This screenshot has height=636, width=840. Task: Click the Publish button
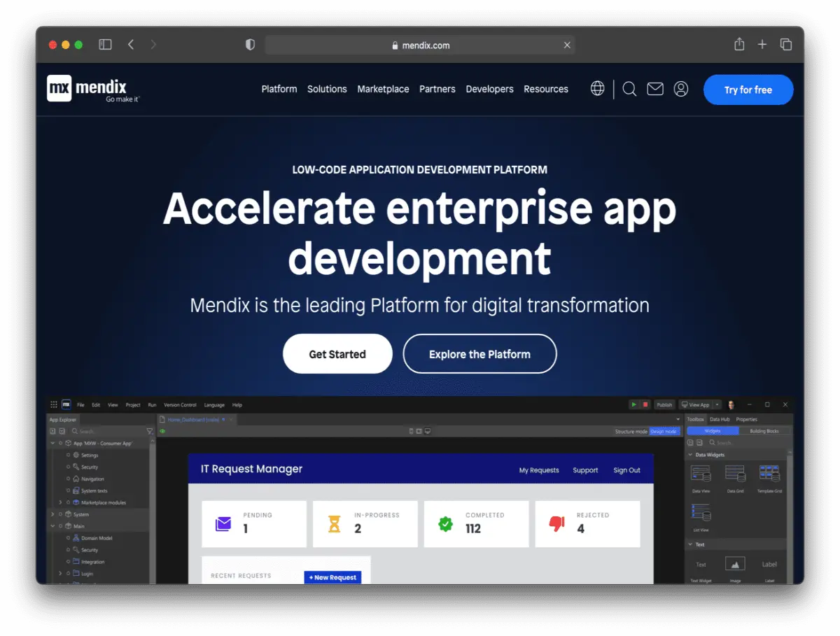(x=664, y=404)
